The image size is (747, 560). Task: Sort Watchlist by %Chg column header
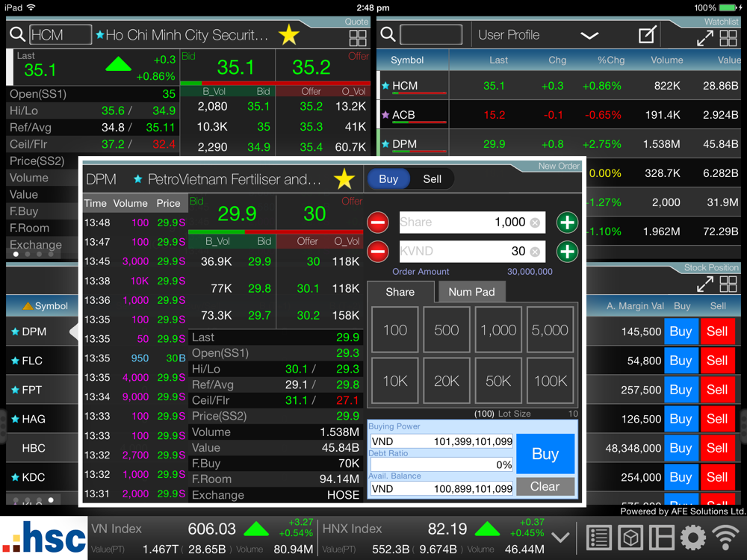pyautogui.click(x=611, y=60)
